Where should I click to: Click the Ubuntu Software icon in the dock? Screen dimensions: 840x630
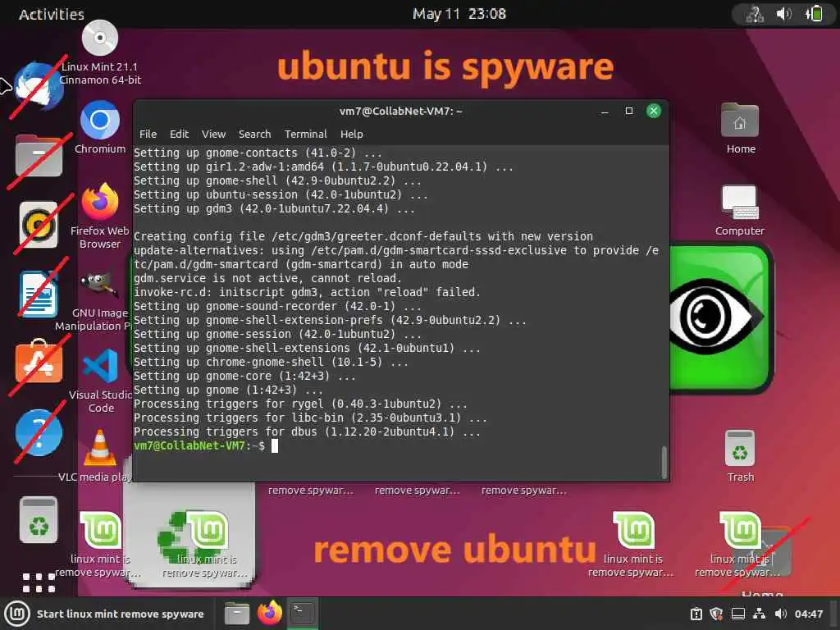(39, 362)
